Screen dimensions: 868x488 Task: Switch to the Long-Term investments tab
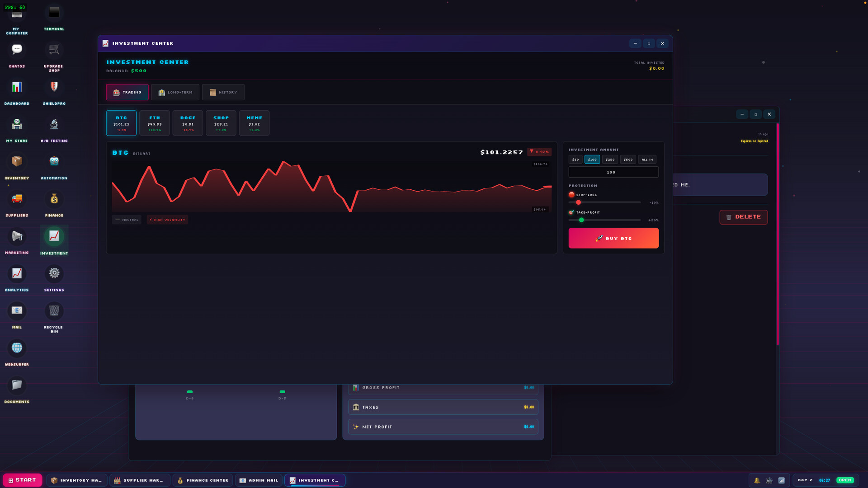(x=175, y=92)
